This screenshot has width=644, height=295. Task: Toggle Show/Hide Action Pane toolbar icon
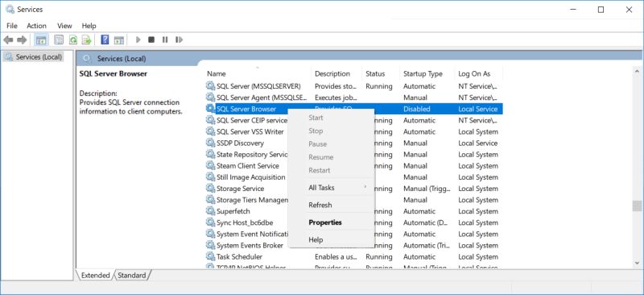pos(119,40)
